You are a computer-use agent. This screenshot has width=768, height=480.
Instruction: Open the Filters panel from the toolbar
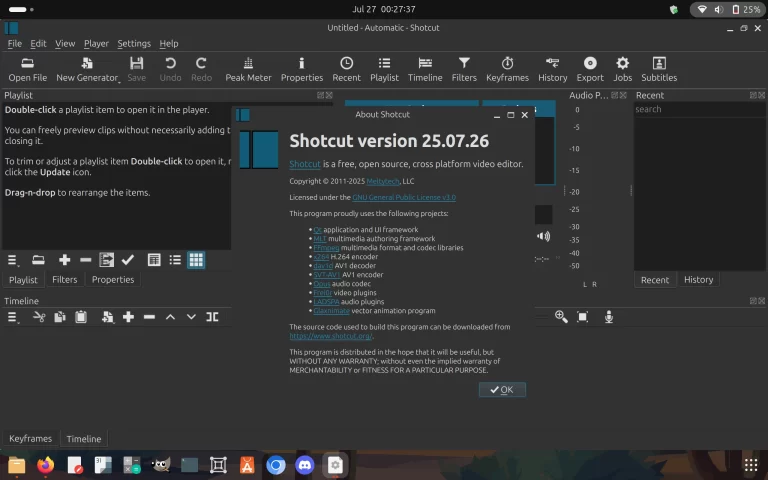[464, 68]
